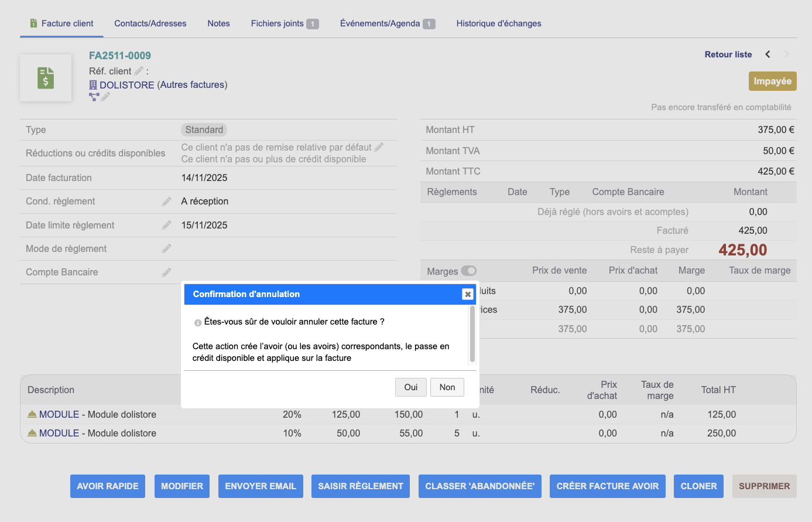
Task: Click the green invoice document thumbnail
Action: [46, 78]
